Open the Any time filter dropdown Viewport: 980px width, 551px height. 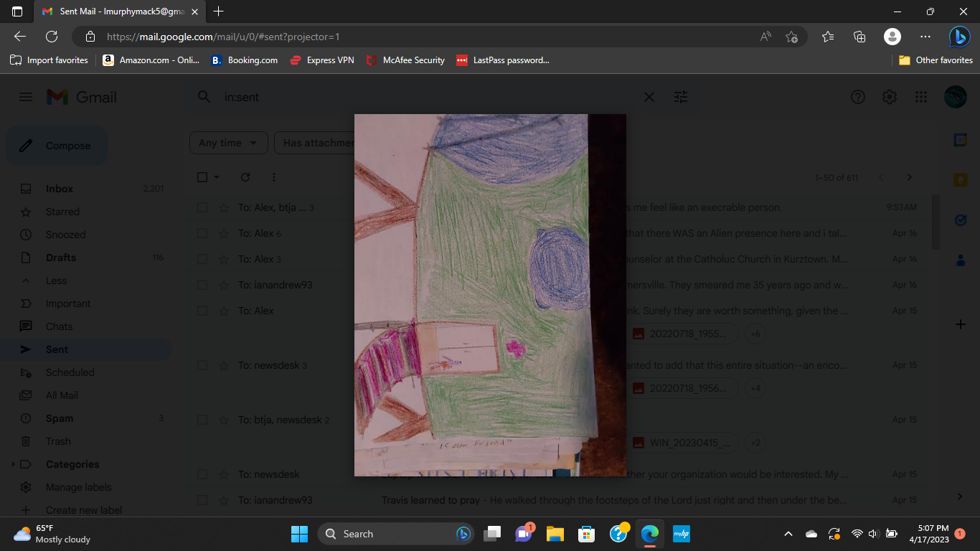(x=228, y=143)
